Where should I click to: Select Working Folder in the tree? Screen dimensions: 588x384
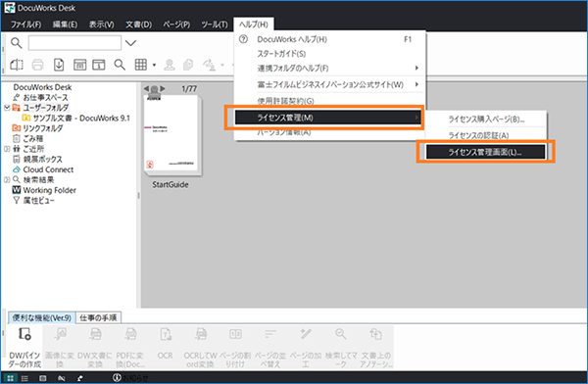50,190
